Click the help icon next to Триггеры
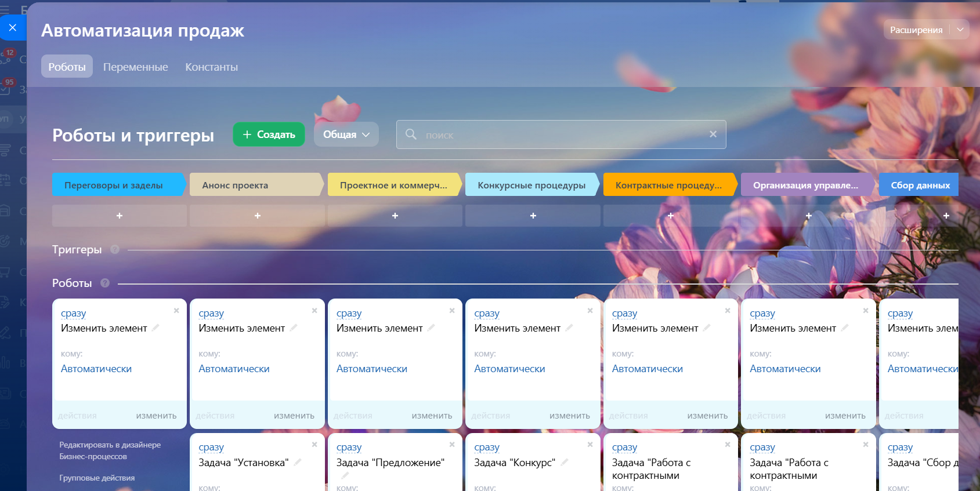Viewport: 980px width, 491px height. point(115,249)
